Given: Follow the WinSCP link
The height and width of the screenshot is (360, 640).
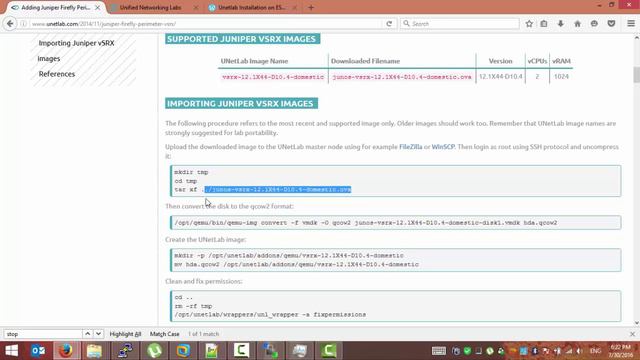Looking at the screenshot, I should tap(443, 147).
